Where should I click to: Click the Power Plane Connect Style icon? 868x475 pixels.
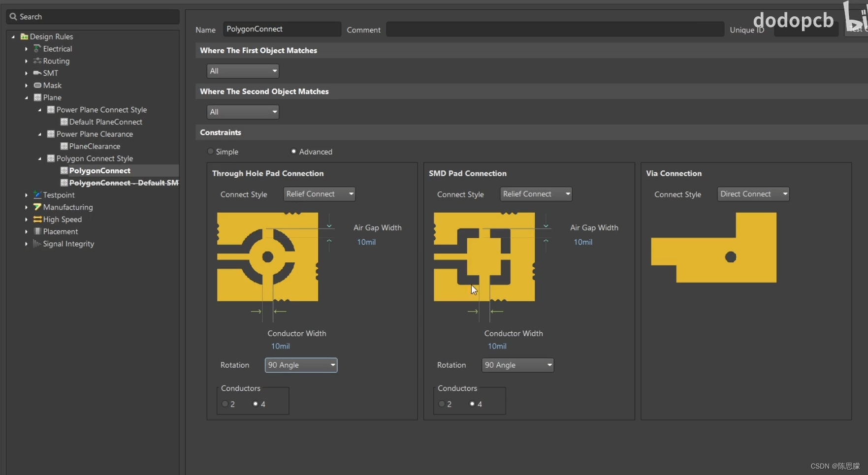tap(50, 110)
